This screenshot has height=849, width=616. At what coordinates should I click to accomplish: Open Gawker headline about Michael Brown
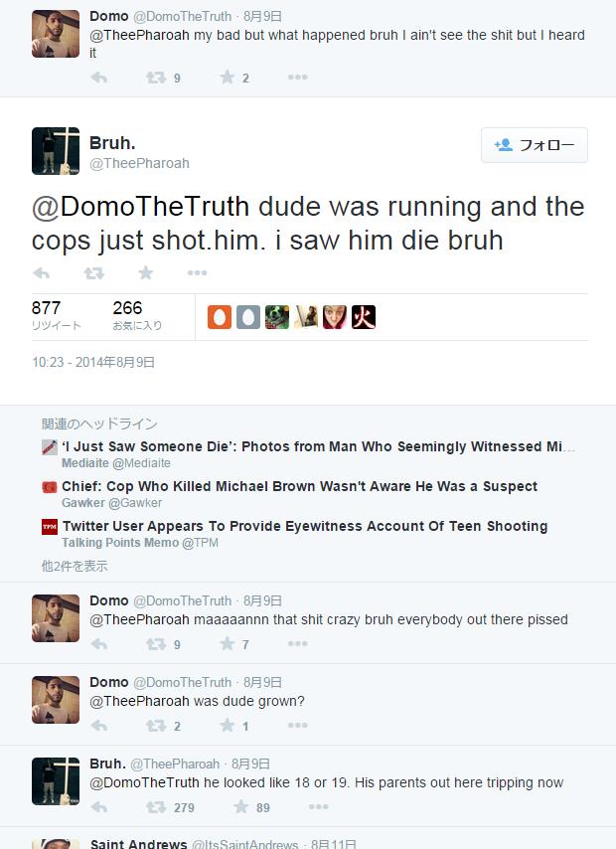(299, 486)
